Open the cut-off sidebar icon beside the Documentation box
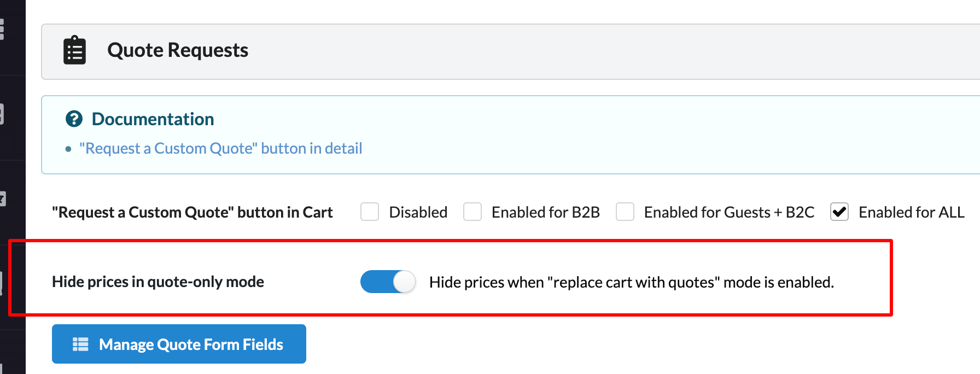The height and width of the screenshot is (374, 980). (2, 114)
